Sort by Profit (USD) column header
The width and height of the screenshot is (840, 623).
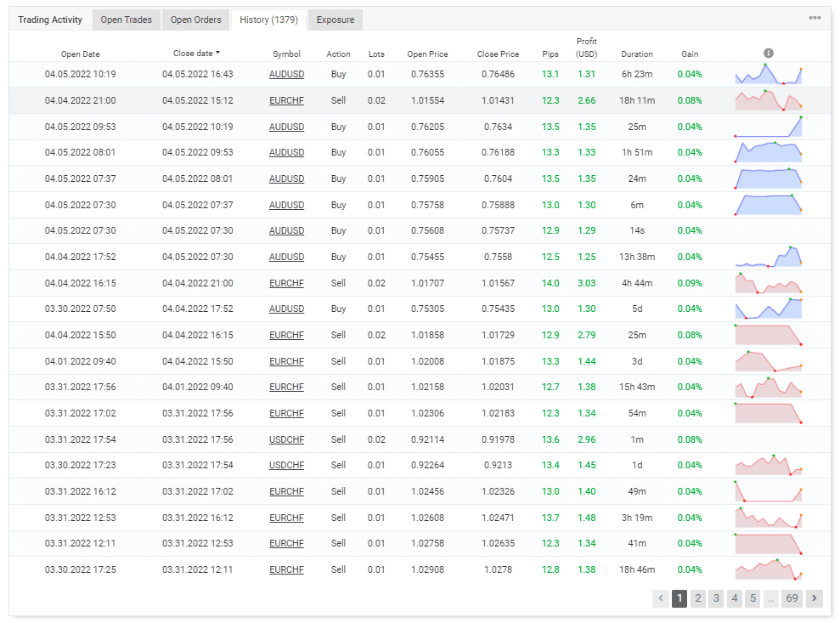tap(586, 48)
